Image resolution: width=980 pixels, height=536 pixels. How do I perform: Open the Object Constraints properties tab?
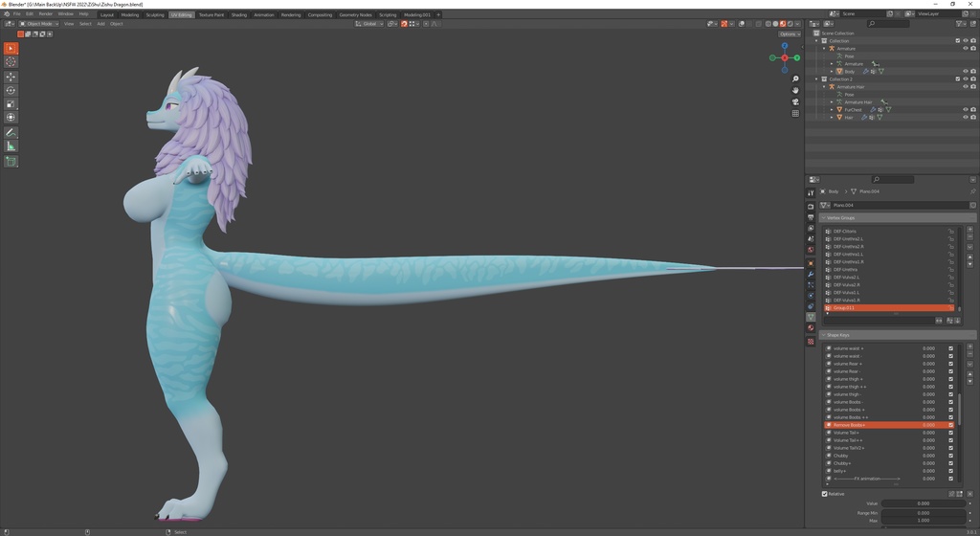(811, 306)
